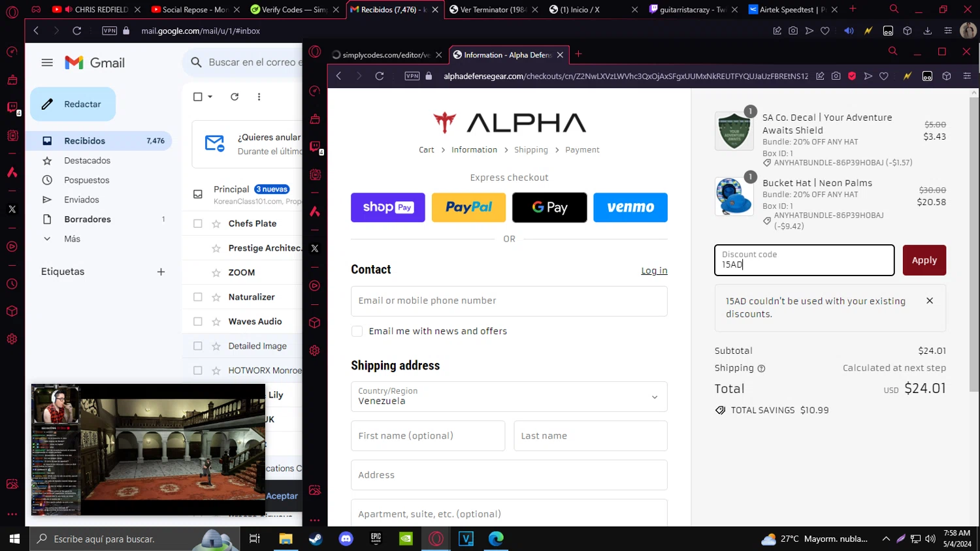Switch to Social Repose browser tab
980x551 pixels.
pos(194,9)
